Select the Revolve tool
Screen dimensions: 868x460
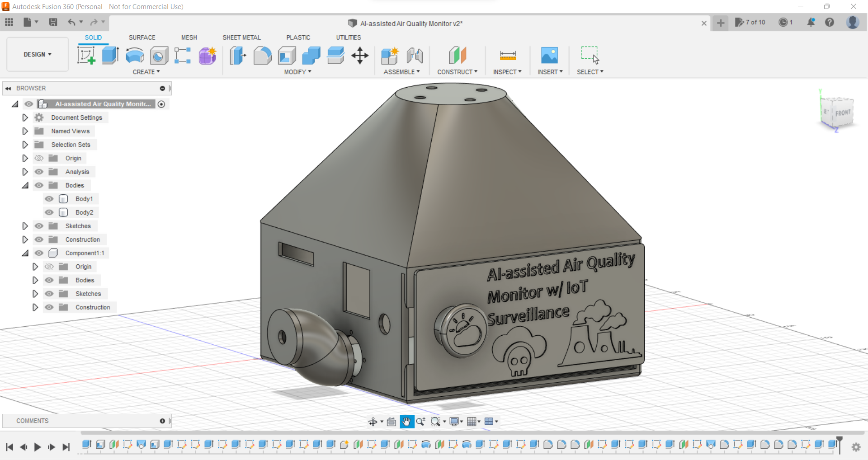pos(134,55)
